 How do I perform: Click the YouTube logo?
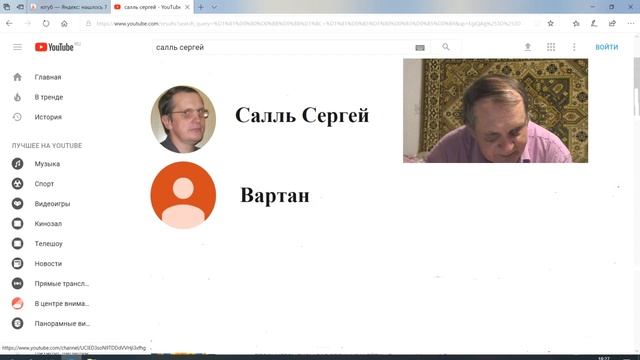point(54,47)
